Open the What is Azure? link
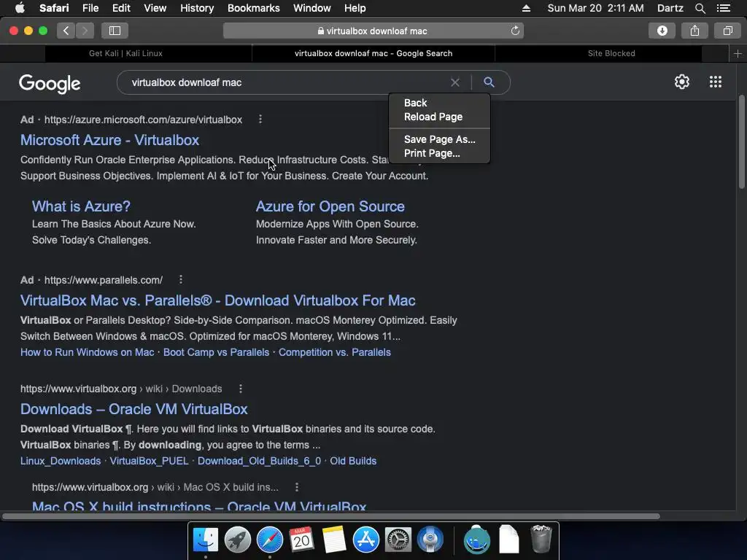Screen dimensions: 747x560 pyautogui.click(x=81, y=206)
